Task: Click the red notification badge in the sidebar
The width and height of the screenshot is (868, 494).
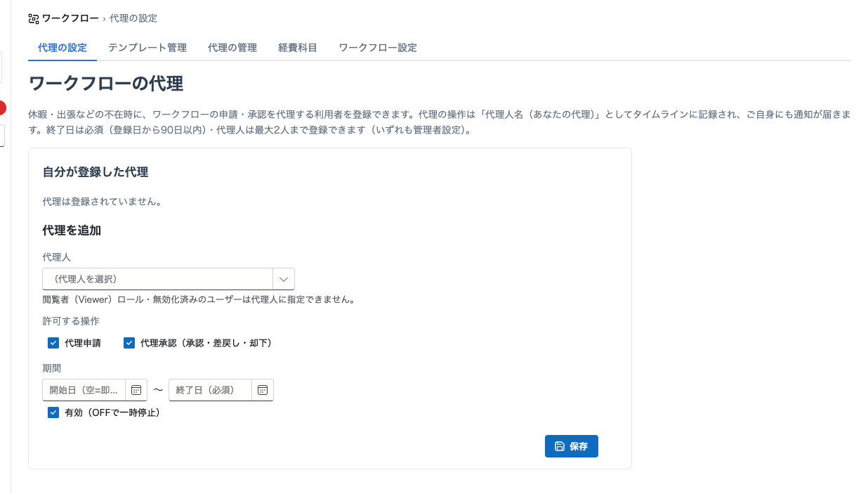Action: coord(2,108)
